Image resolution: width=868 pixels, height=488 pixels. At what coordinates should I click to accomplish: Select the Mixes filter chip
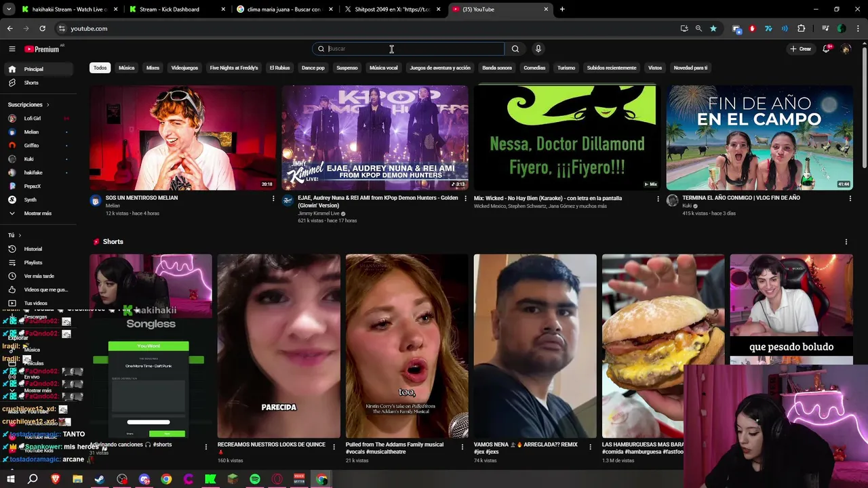(x=153, y=68)
